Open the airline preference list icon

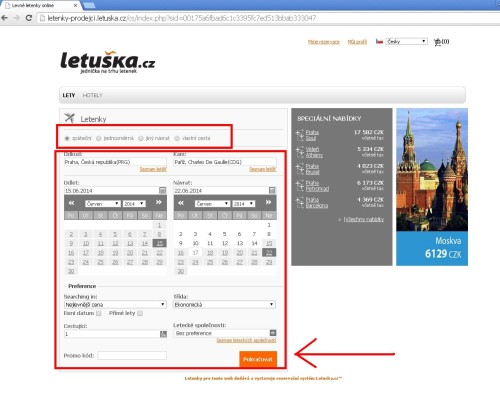click(x=273, y=333)
